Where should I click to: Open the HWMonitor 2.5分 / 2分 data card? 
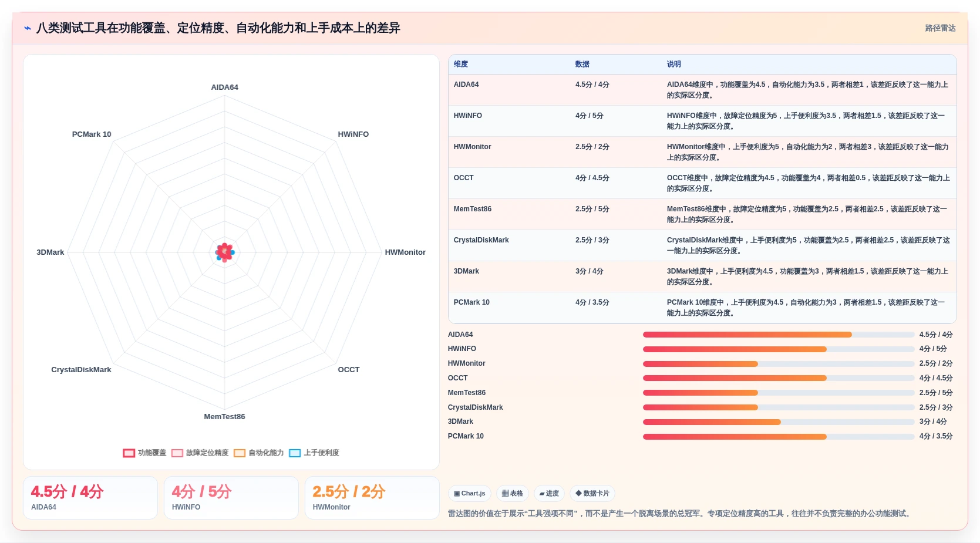pos(372,498)
